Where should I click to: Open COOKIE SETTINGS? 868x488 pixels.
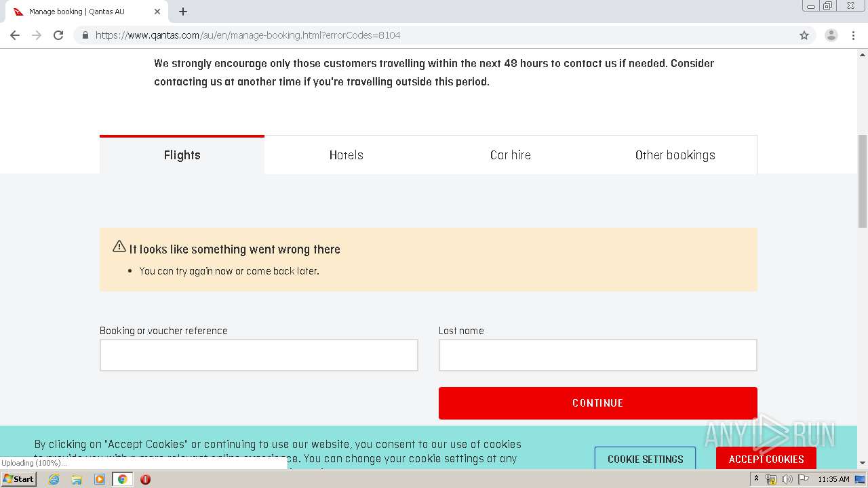(646, 459)
